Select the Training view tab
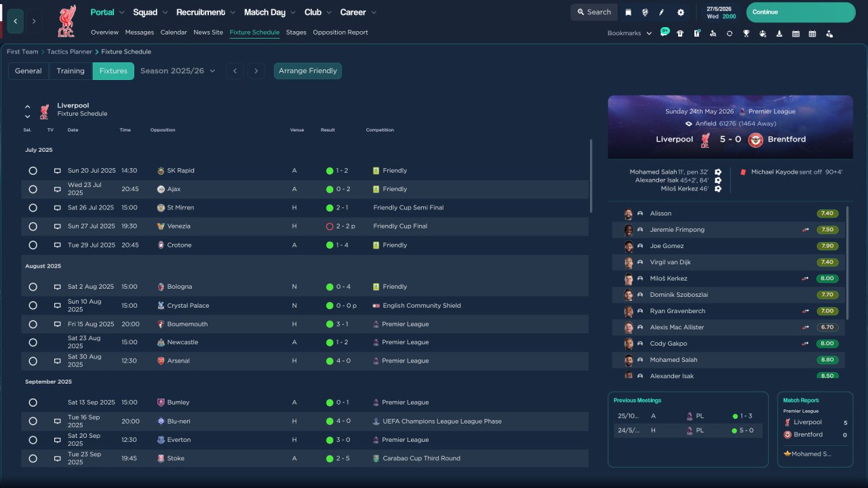Screen dimensions: 868x488 point(71,70)
